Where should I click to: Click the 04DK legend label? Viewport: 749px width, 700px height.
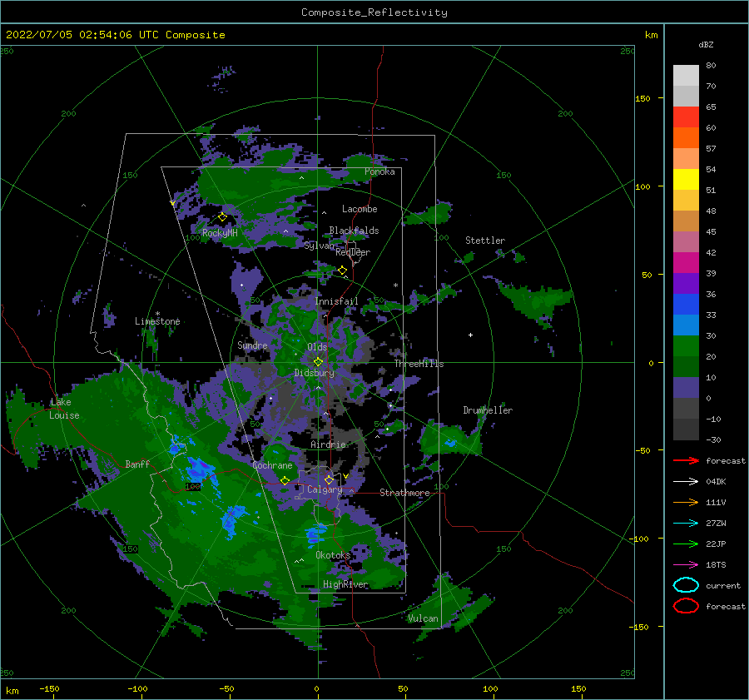coord(716,482)
